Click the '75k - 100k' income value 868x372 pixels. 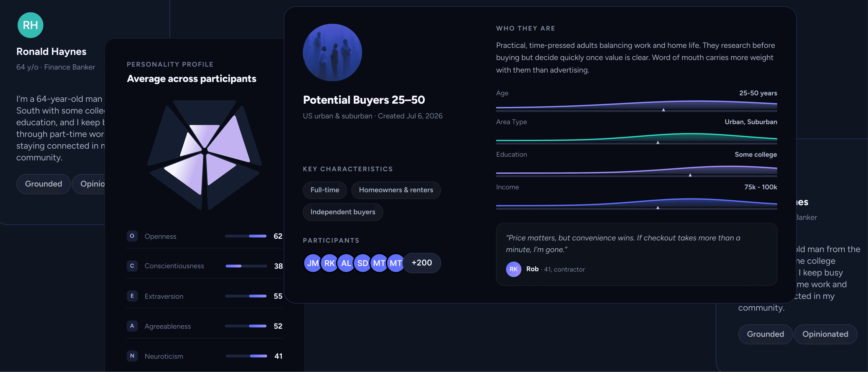point(761,187)
